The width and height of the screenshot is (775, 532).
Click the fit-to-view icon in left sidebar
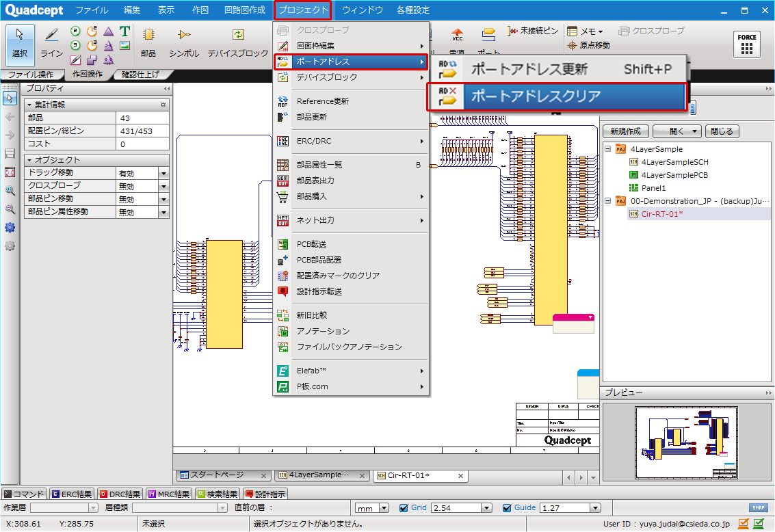coord(10,172)
